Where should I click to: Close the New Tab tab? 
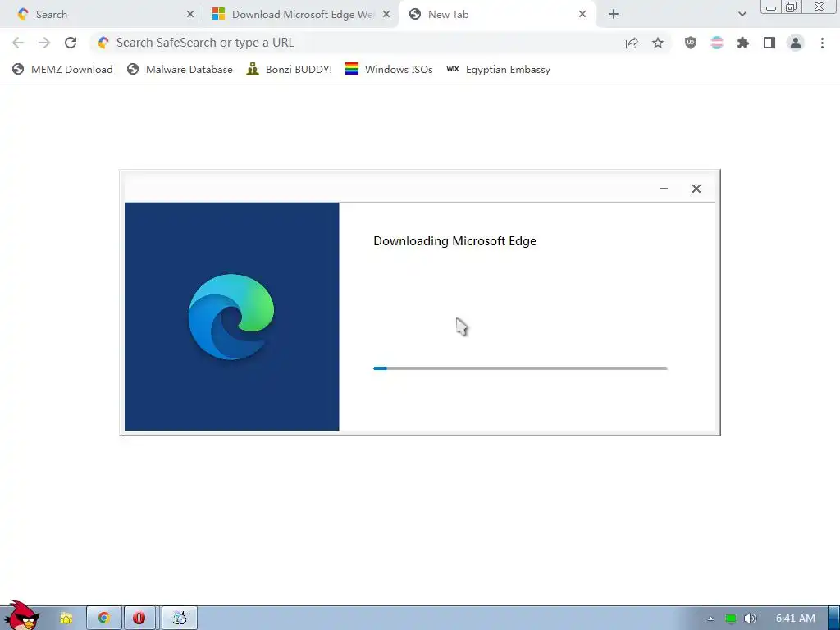click(582, 15)
